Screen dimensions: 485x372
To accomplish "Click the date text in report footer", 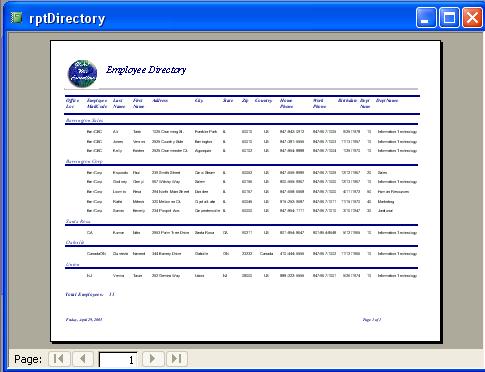I will tap(84, 320).
